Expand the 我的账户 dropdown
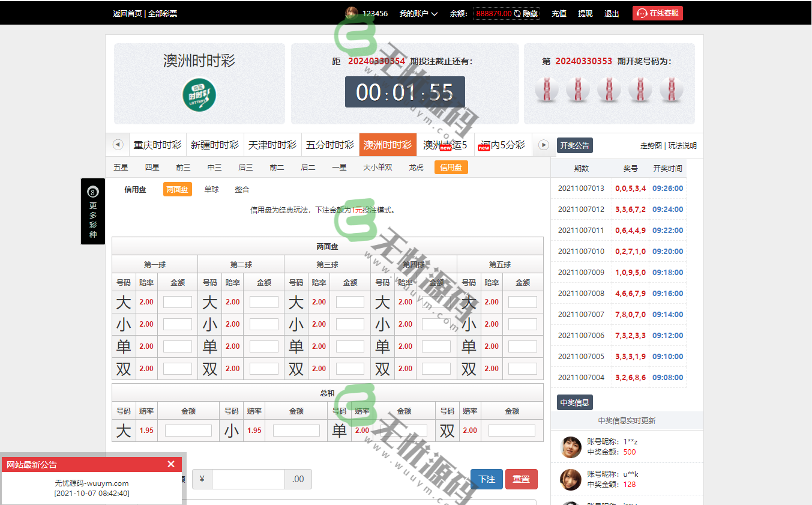812x505 pixels. click(418, 13)
